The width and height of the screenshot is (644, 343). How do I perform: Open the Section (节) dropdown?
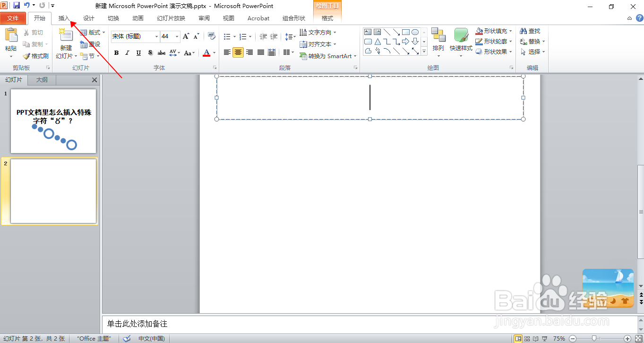pyautogui.click(x=90, y=56)
